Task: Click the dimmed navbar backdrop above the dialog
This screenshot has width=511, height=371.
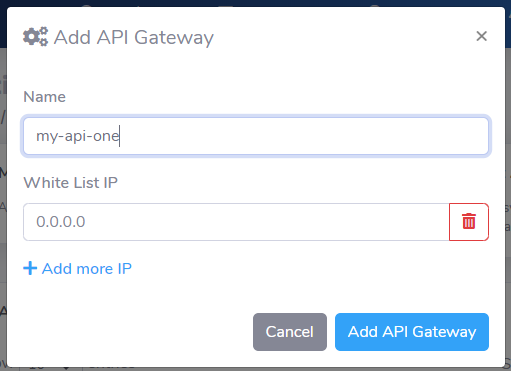Action: 255,3
